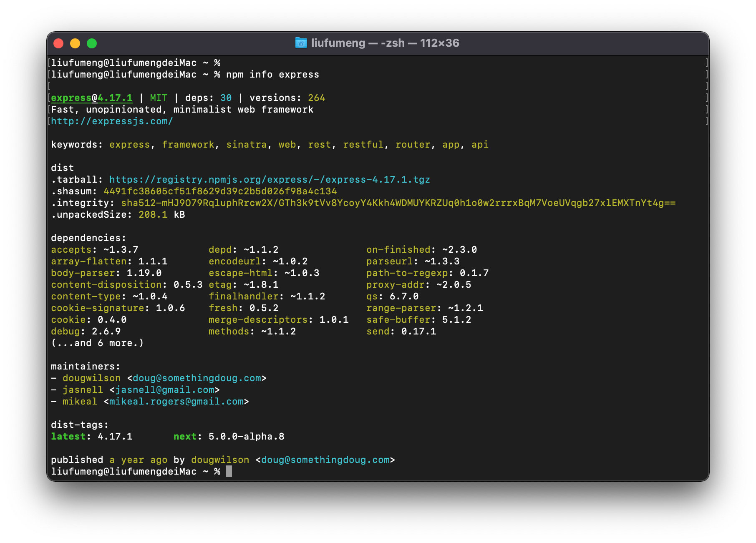This screenshot has width=756, height=543.
Task: Click the 'escape-html' dependency entry
Action: (x=264, y=273)
